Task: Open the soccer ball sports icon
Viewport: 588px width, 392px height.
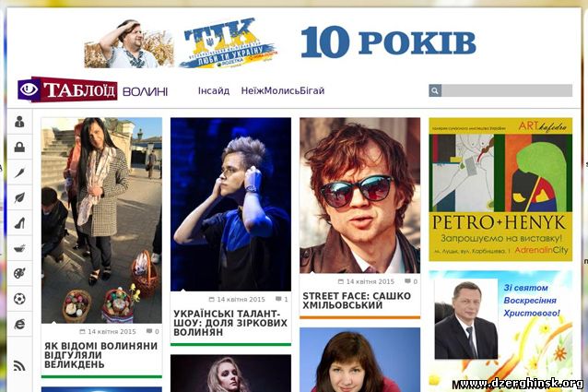Action: click(x=19, y=299)
